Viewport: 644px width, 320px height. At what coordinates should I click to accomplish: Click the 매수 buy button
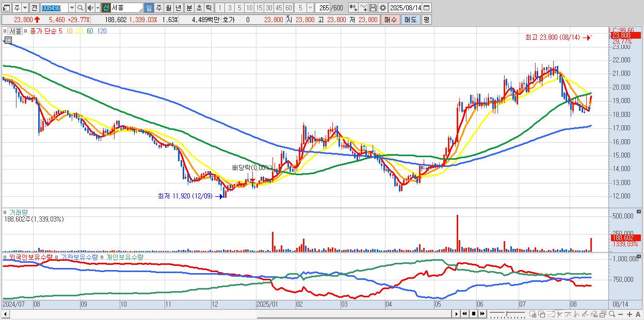(x=391, y=20)
